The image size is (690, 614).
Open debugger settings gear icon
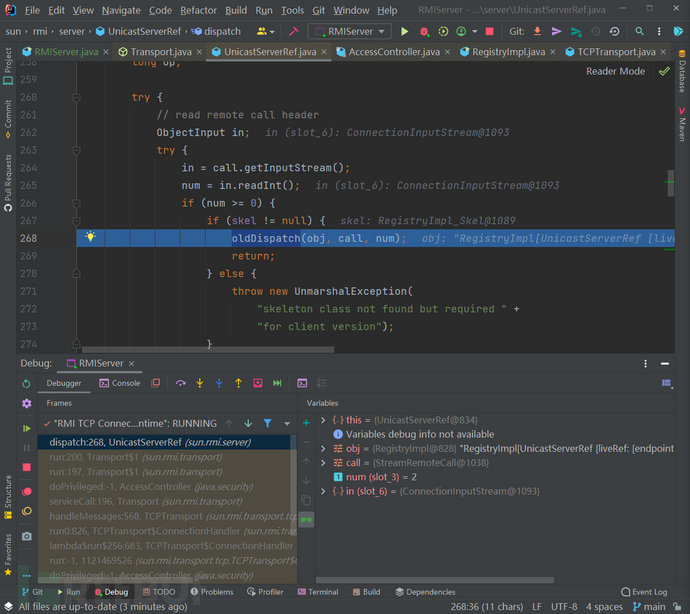(27, 404)
